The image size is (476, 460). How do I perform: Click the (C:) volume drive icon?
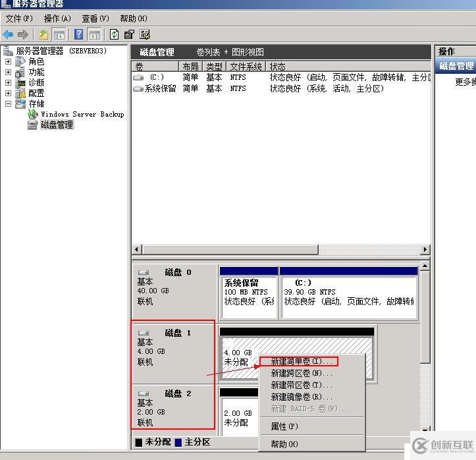[x=138, y=78]
